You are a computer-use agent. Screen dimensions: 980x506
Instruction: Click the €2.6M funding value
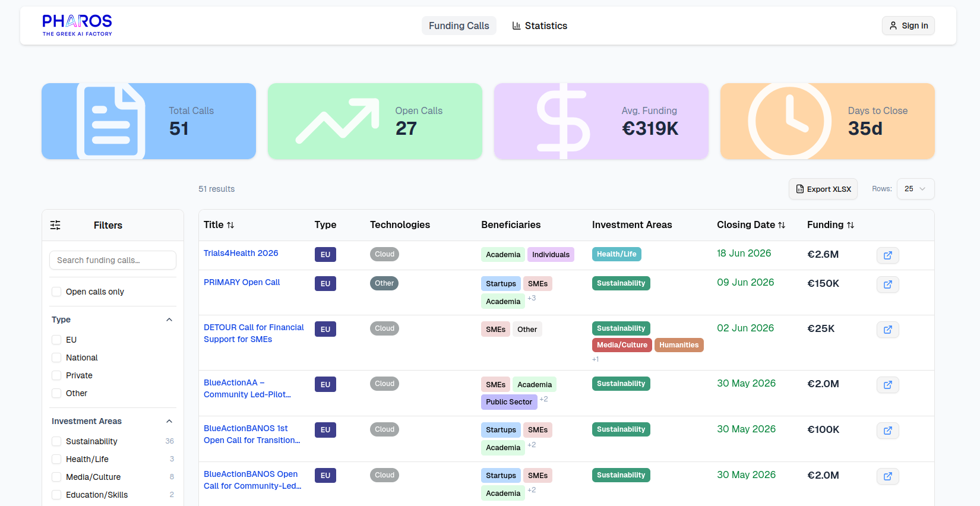(823, 254)
